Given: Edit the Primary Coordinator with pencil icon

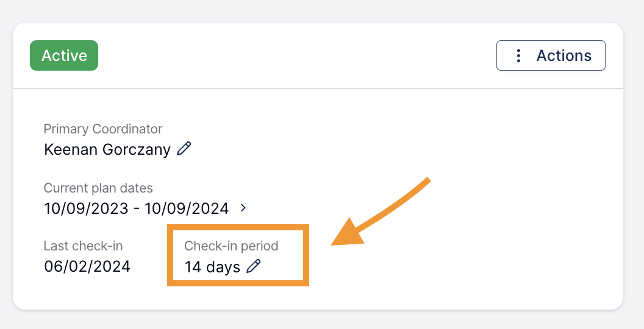Looking at the screenshot, I should (x=184, y=149).
